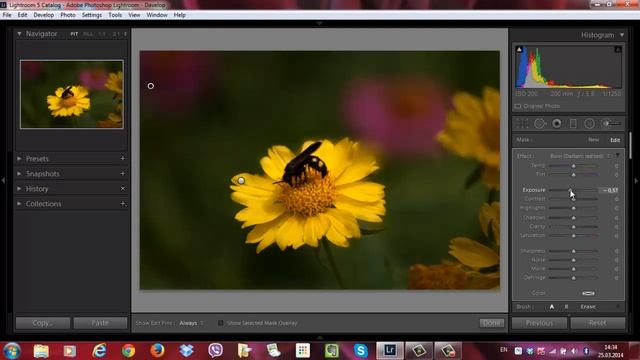Image resolution: width=640 pixels, height=360 pixels.
Task: Select the Red Eye Correction tool
Action: tap(557, 124)
